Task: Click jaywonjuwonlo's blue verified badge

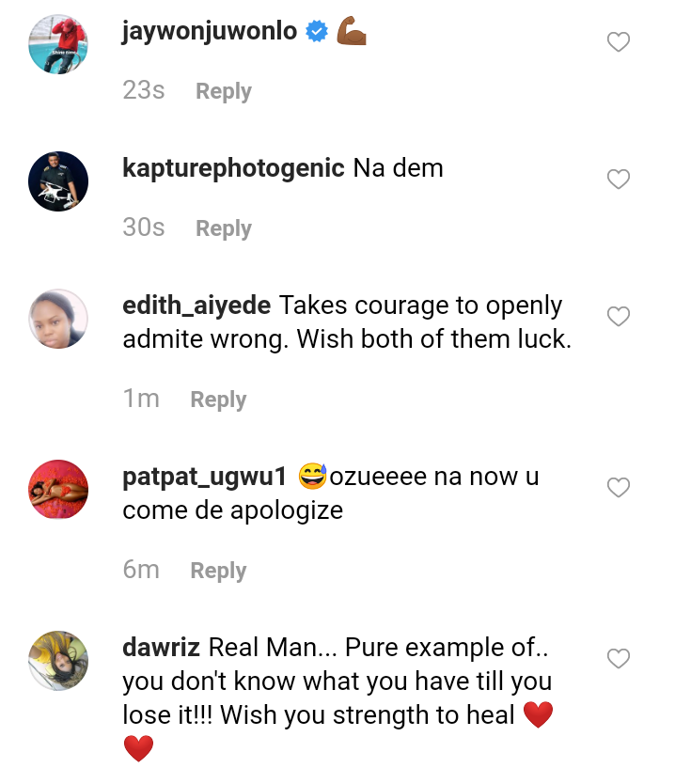Action: click(x=317, y=31)
